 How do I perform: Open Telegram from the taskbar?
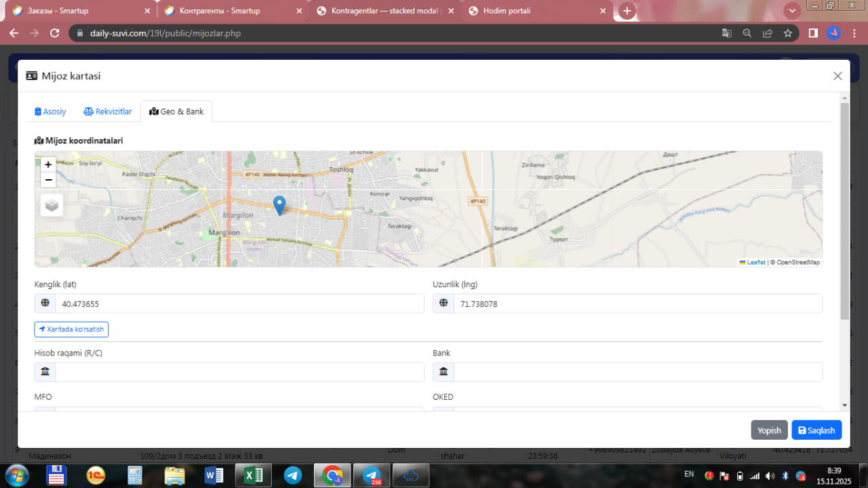point(293,475)
